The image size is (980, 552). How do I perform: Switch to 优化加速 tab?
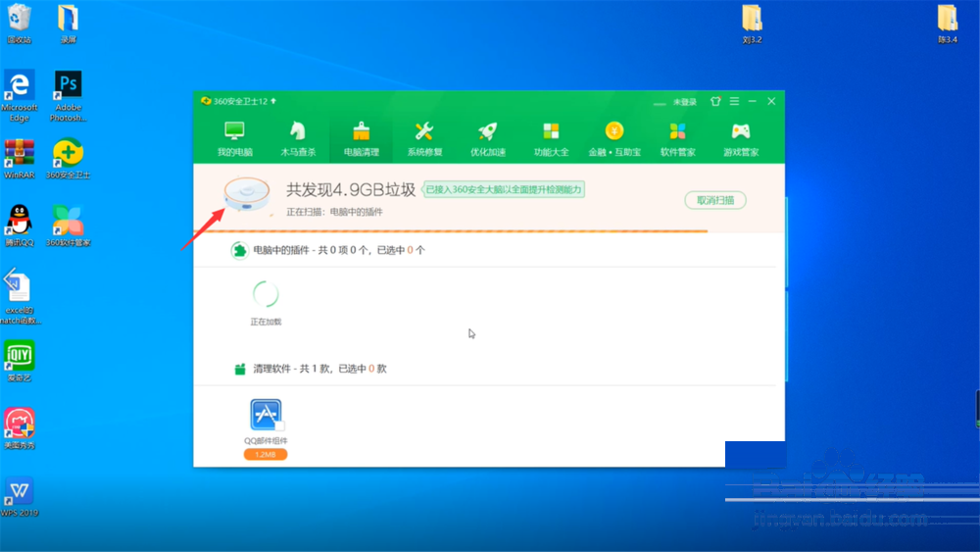point(488,139)
